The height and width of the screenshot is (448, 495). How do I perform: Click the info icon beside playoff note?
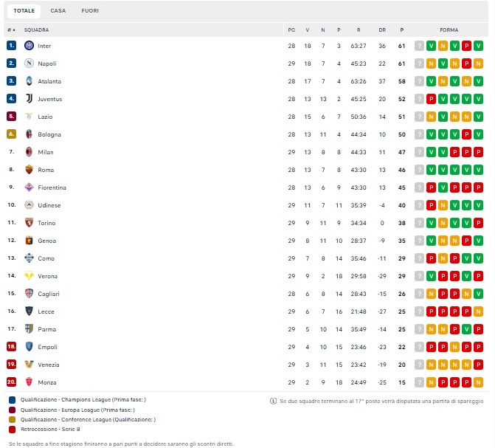tap(273, 401)
